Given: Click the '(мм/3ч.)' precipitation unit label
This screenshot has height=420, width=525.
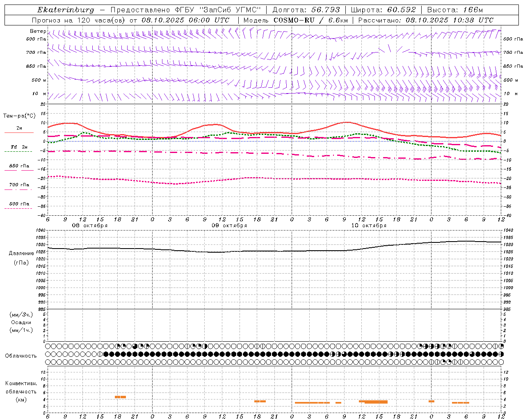Looking at the screenshot, I should [x=21, y=315].
